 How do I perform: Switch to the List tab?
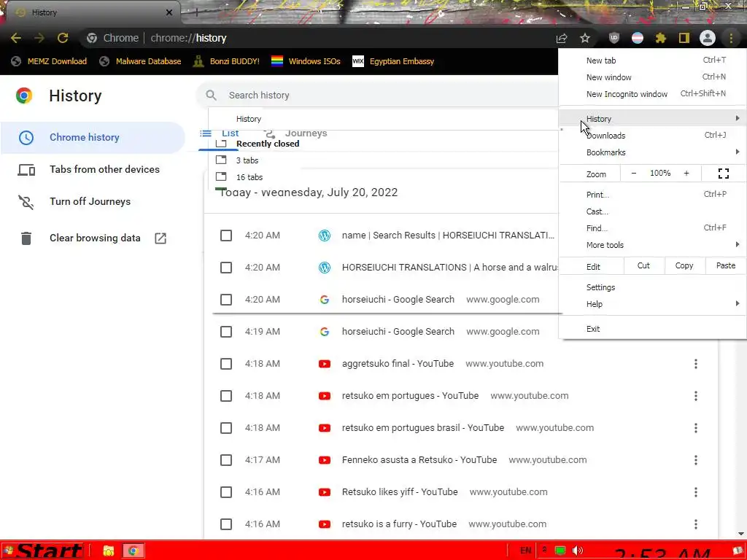[220, 134]
